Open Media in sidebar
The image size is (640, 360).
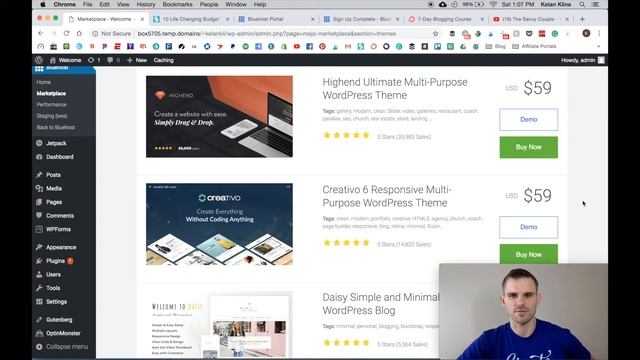click(53, 189)
